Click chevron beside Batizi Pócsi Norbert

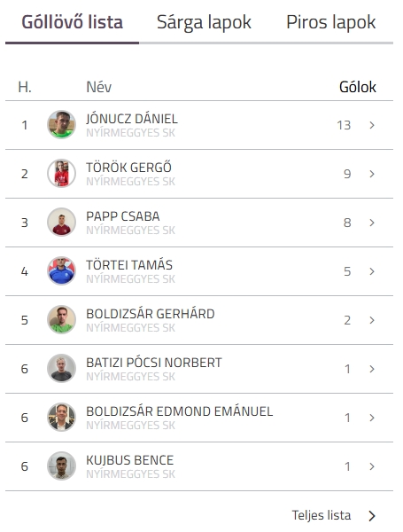coord(372,369)
